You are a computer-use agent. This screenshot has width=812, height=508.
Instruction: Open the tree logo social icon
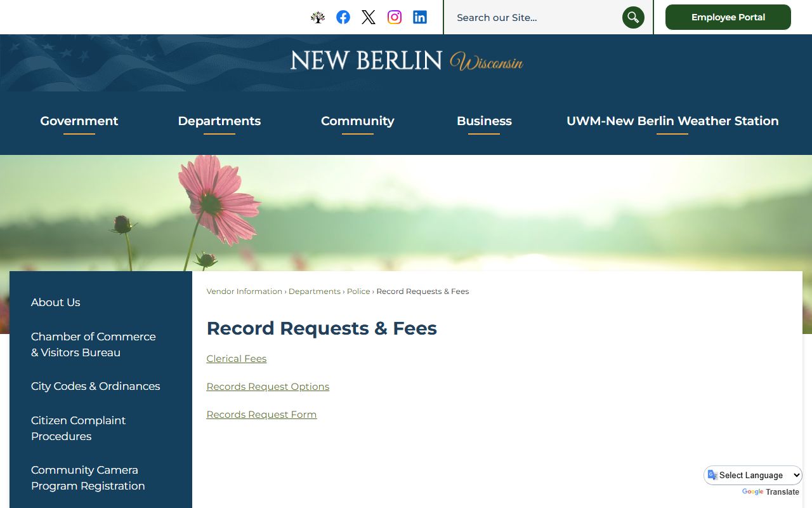point(318,17)
